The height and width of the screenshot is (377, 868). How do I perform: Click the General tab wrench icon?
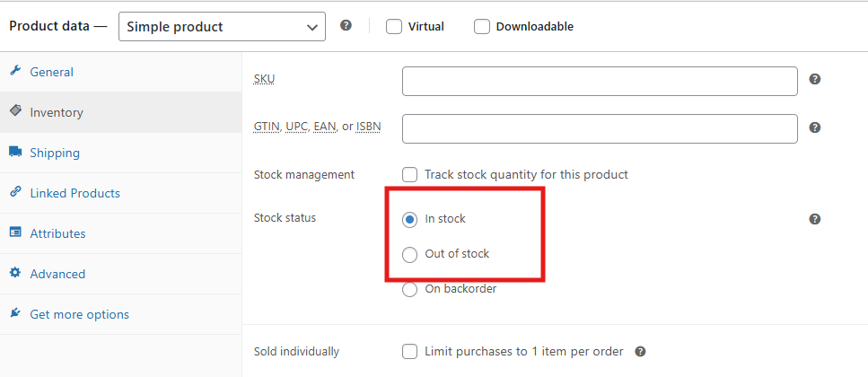(15, 72)
